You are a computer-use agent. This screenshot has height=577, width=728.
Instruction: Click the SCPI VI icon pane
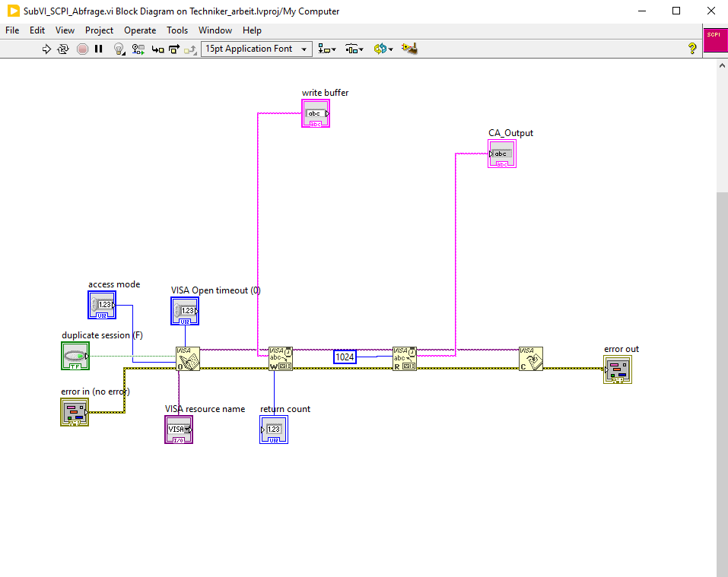click(x=716, y=40)
